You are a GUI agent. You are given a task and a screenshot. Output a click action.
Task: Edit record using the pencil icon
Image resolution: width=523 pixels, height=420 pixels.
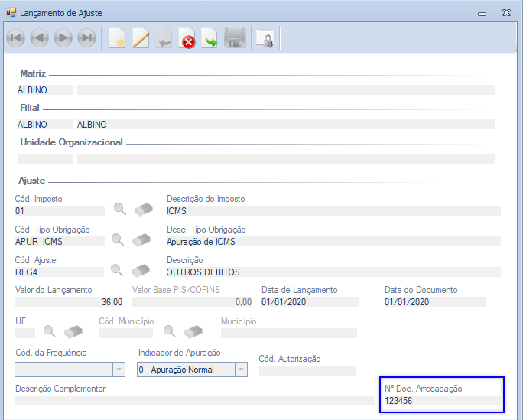tap(141, 38)
